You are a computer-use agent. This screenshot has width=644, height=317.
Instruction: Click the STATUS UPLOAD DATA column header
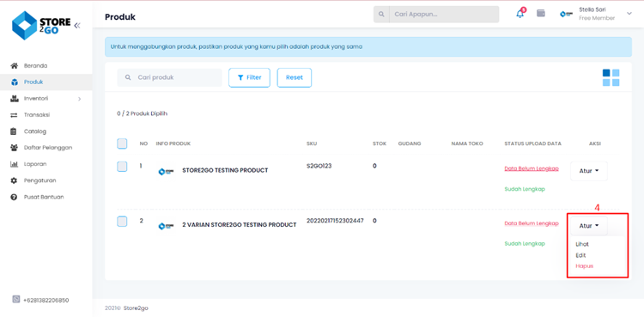(532, 144)
